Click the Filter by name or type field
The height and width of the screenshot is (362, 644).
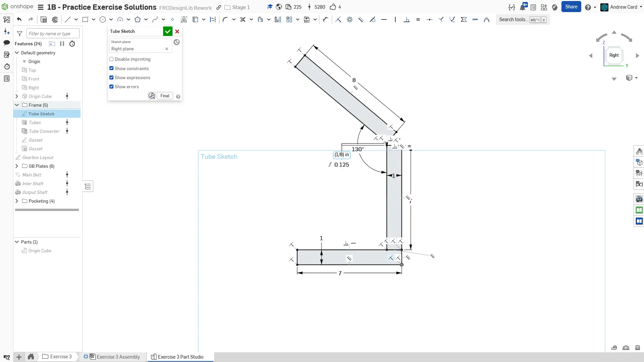point(53,34)
